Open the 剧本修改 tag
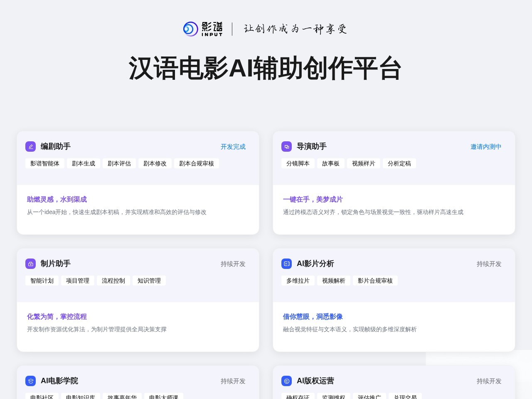This screenshot has height=399, width=532. tap(155, 164)
